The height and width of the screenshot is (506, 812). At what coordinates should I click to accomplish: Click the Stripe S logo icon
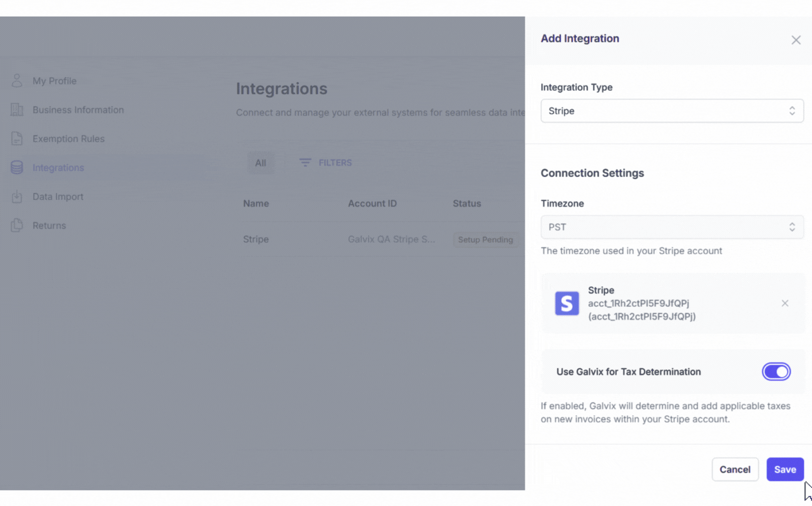567,303
